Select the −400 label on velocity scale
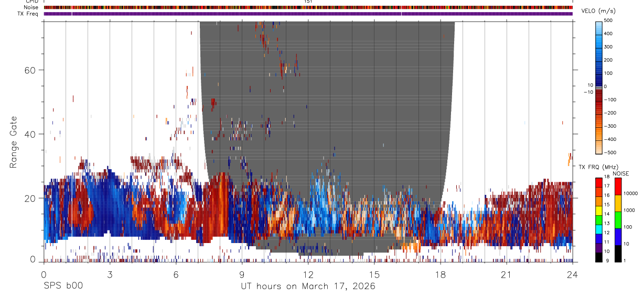The width and height of the screenshot is (644, 297). coord(611,139)
